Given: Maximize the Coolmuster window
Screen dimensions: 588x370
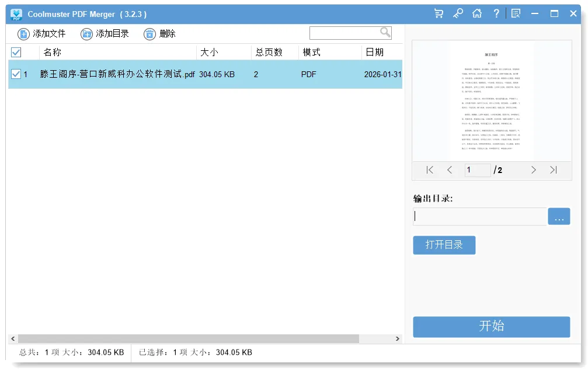Looking at the screenshot, I should point(554,14).
